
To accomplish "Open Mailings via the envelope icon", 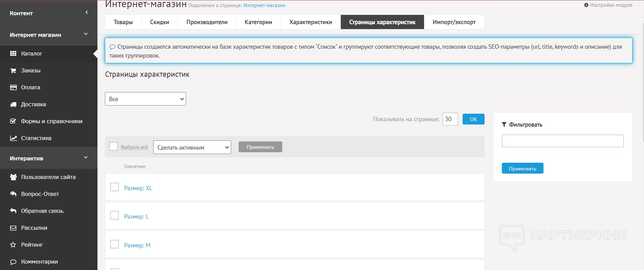I will (x=13, y=228).
